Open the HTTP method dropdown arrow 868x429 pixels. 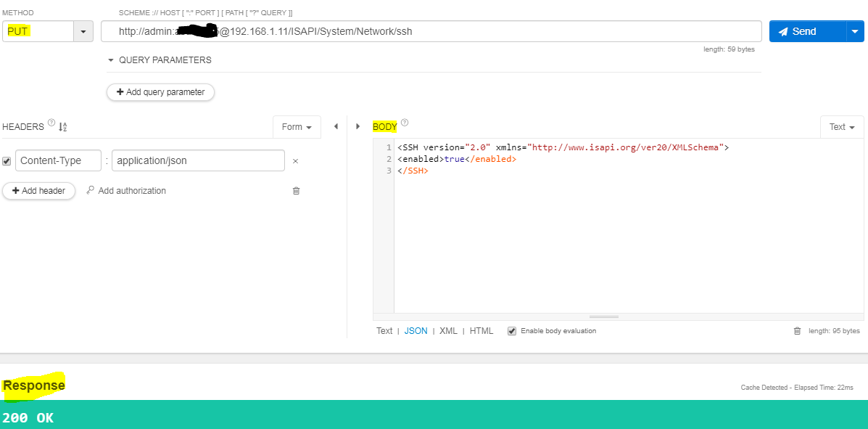pos(83,31)
